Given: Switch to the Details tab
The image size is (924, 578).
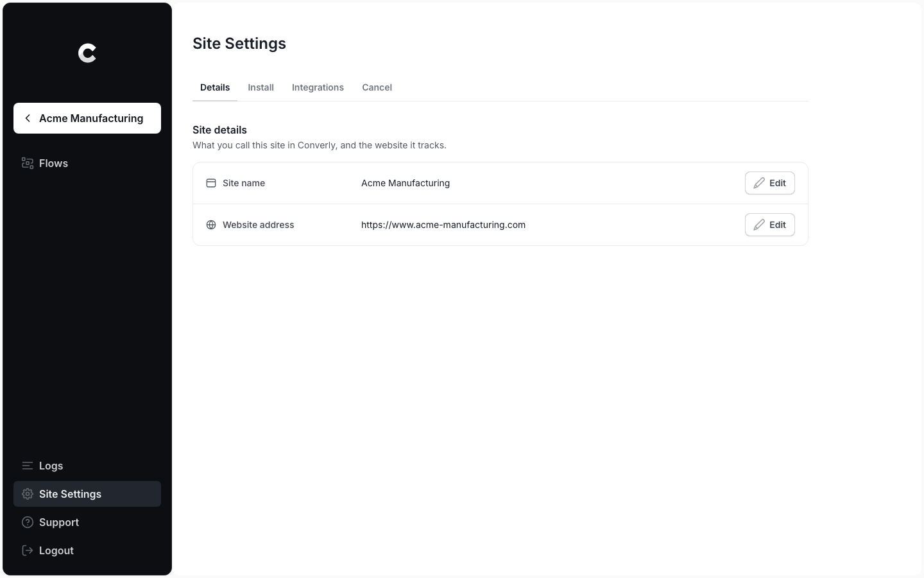Looking at the screenshot, I should pos(215,87).
